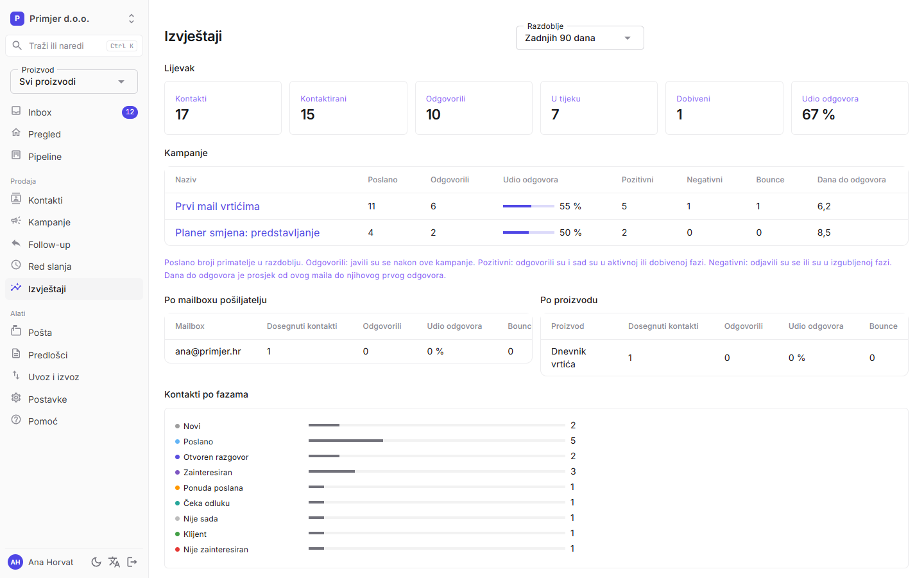This screenshot has width=924, height=578.
Task: Click the Pipeline board icon
Action: (16, 155)
